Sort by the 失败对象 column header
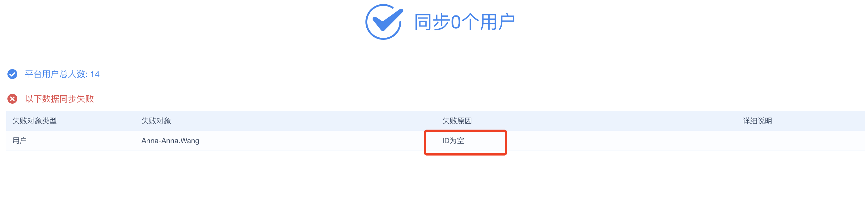Screen dimensions: 868x216 [156, 121]
